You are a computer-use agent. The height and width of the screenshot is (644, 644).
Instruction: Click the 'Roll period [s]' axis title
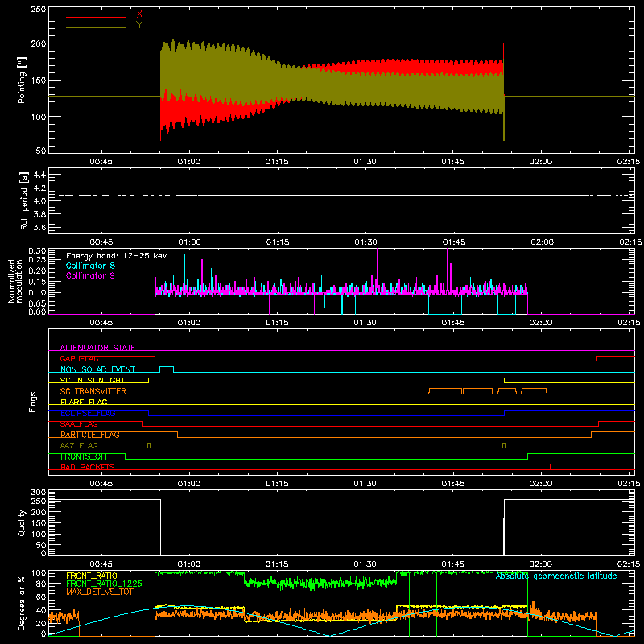click(23, 200)
